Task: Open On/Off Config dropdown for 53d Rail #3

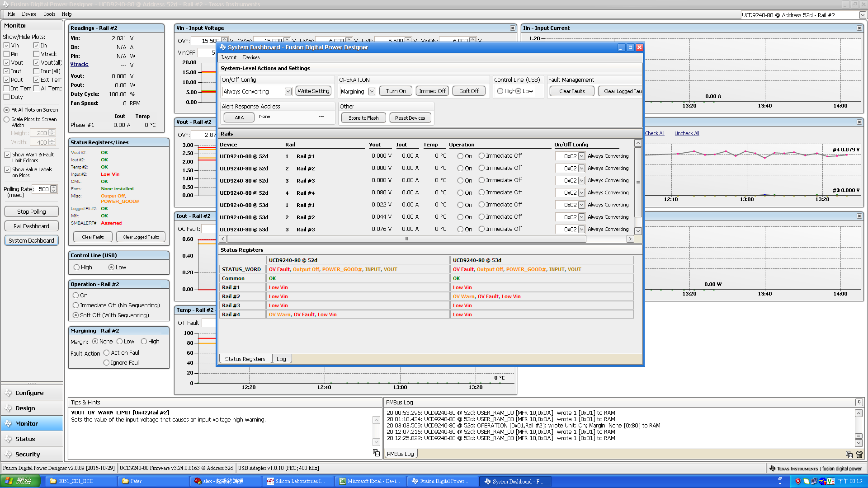Action: [x=581, y=229]
